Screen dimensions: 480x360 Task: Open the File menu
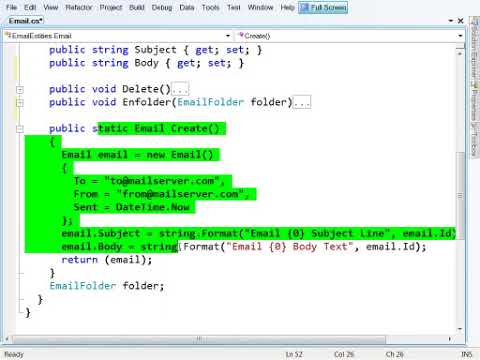11,7
